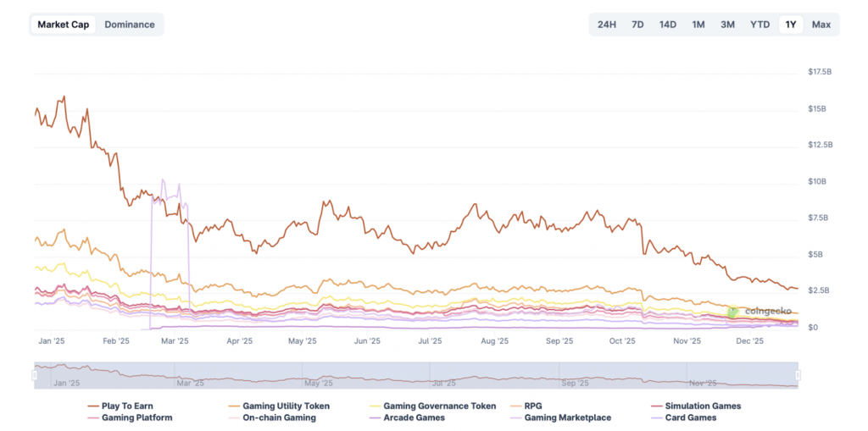Select the 14D range button
This screenshot has height=431, width=868.
[667, 25]
